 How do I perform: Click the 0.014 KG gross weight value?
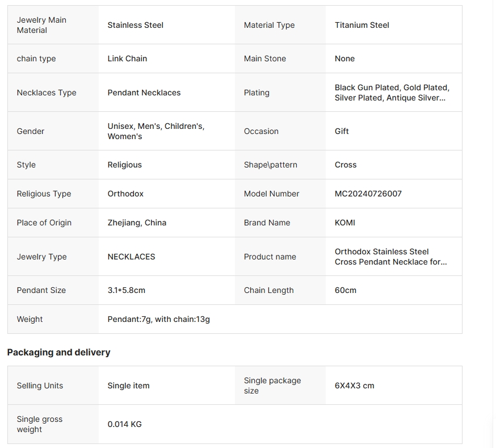124,424
